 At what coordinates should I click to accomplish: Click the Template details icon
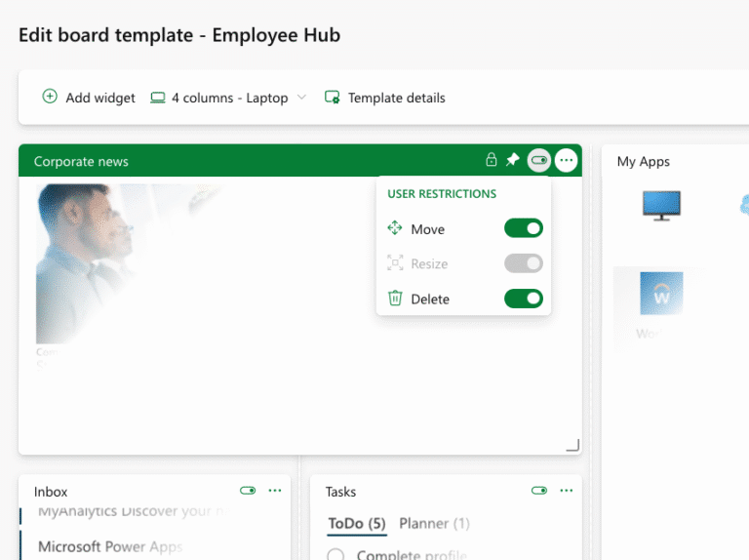click(x=333, y=98)
